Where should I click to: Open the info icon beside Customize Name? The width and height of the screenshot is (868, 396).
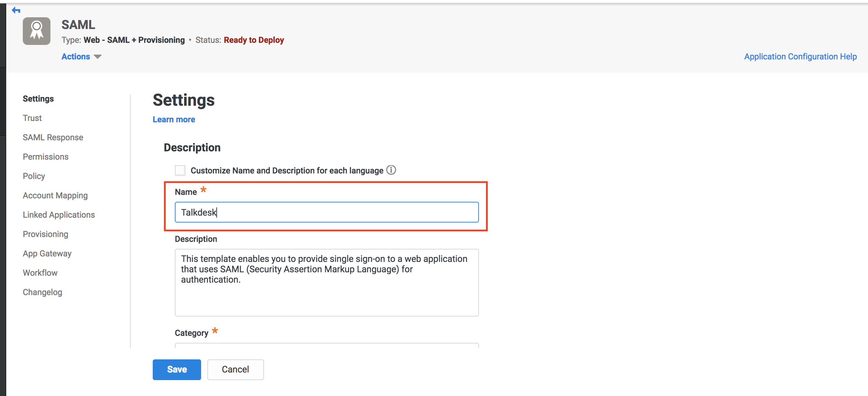(391, 170)
